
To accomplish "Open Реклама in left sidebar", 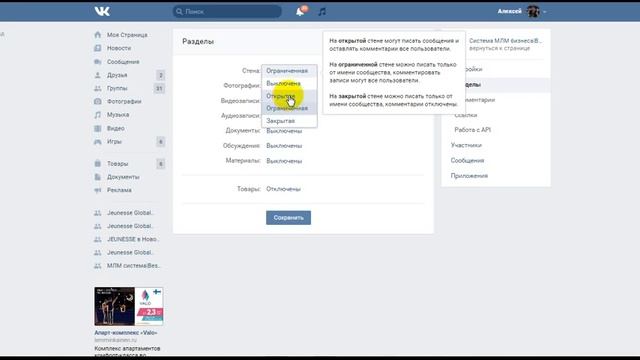I will [119, 190].
